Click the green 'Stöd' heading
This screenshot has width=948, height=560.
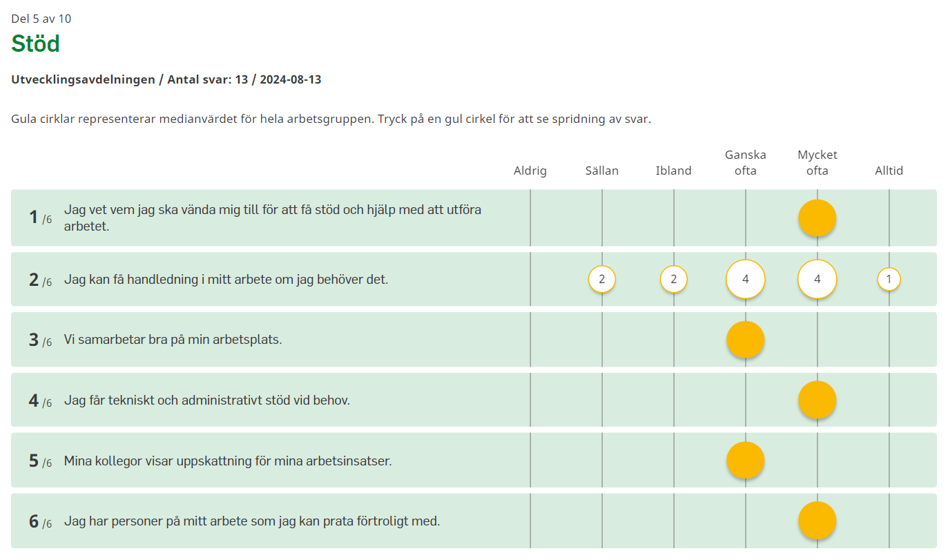point(36,44)
